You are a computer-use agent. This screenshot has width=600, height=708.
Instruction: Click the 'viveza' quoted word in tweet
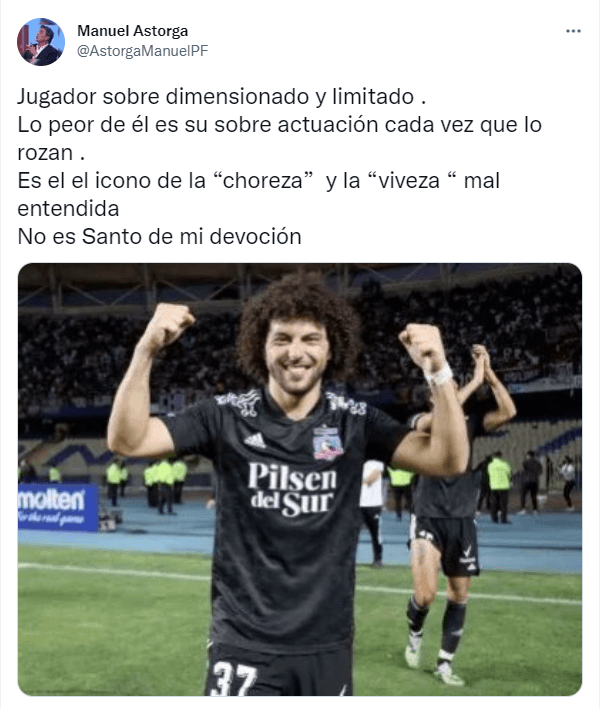click(x=409, y=181)
